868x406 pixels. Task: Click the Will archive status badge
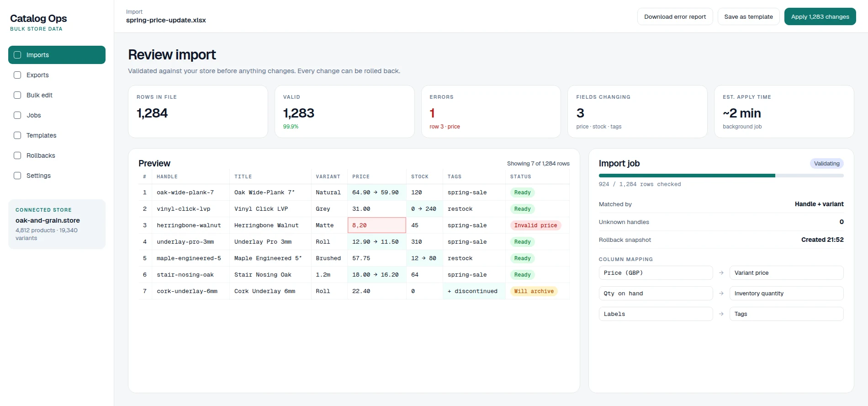534,291
